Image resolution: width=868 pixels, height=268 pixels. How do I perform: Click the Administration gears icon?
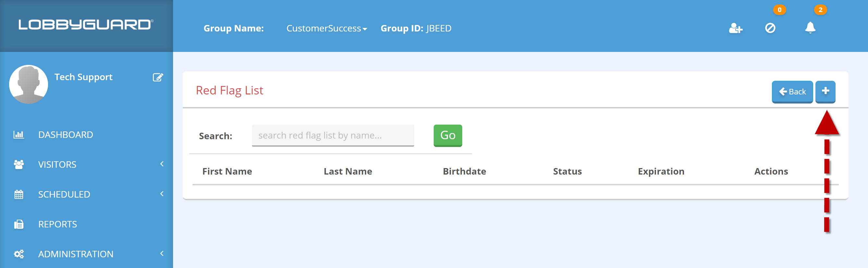click(19, 254)
